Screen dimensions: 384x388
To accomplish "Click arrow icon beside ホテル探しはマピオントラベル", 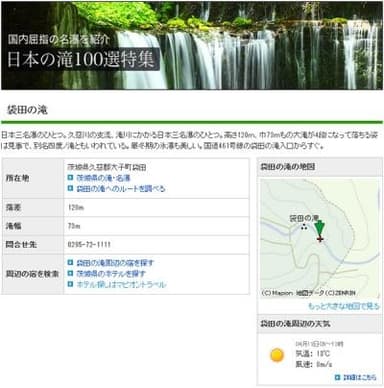I will click(70, 284).
